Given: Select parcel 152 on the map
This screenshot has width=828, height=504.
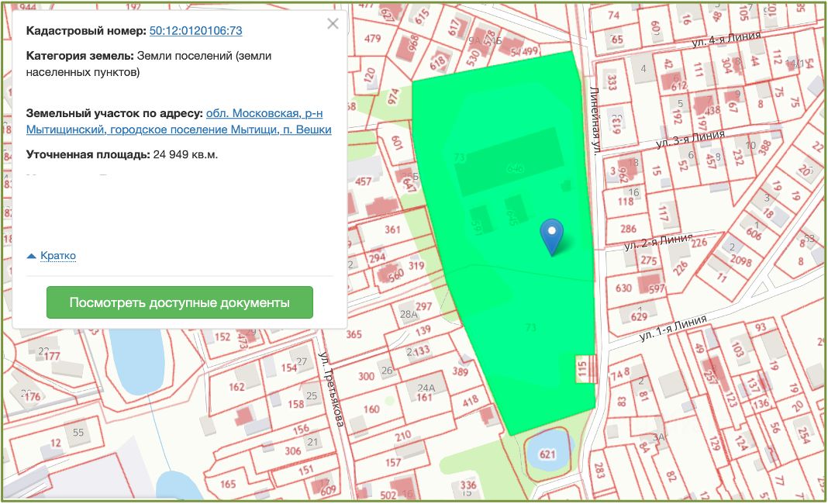Looking at the screenshot, I should 223,337.
